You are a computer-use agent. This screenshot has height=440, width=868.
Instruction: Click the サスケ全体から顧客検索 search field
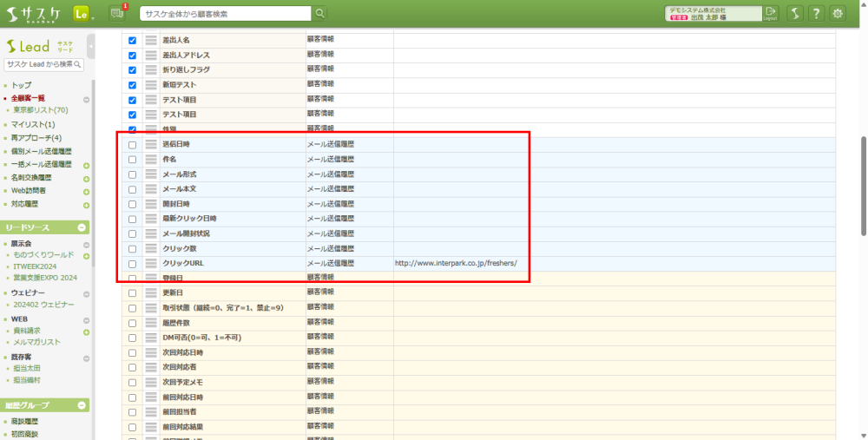pyautogui.click(x=225, y=13)
